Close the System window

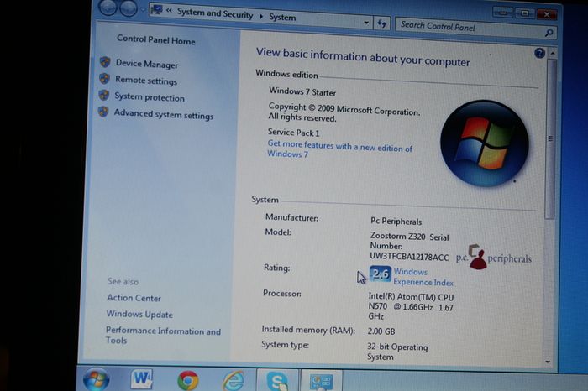click(547, 14)
